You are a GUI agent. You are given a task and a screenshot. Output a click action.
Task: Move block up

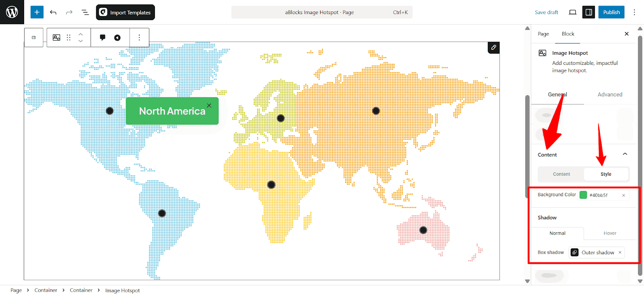(80, 34)
